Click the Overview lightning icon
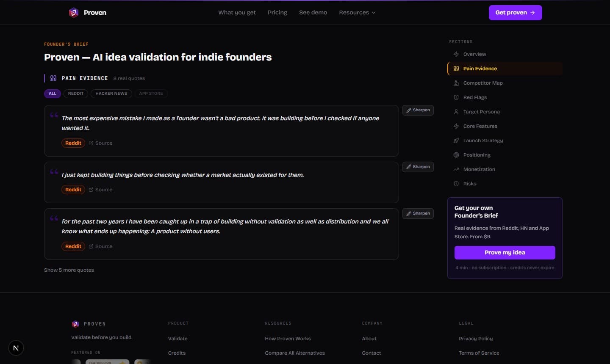Image resolution: width=610 pixels, height=364 pixels. tap(456, 54)
